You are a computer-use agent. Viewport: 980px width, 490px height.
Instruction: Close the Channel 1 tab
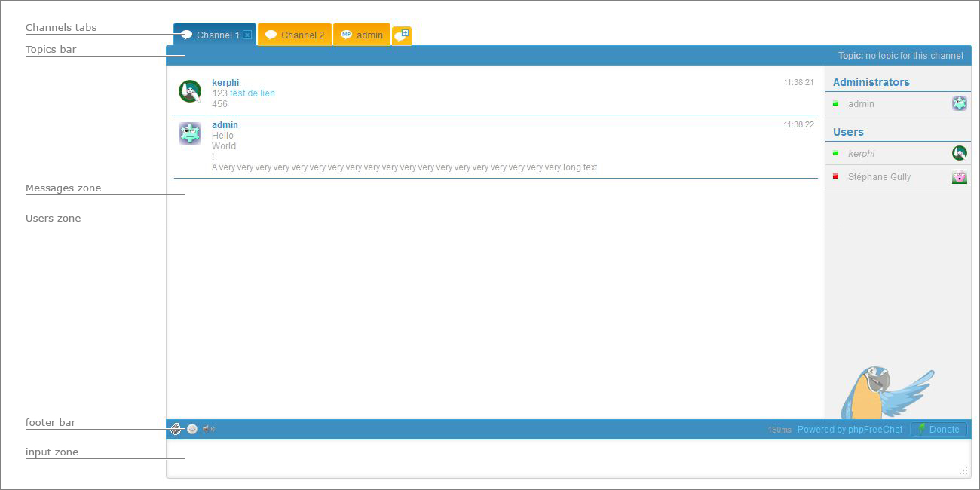click(247, 35)
